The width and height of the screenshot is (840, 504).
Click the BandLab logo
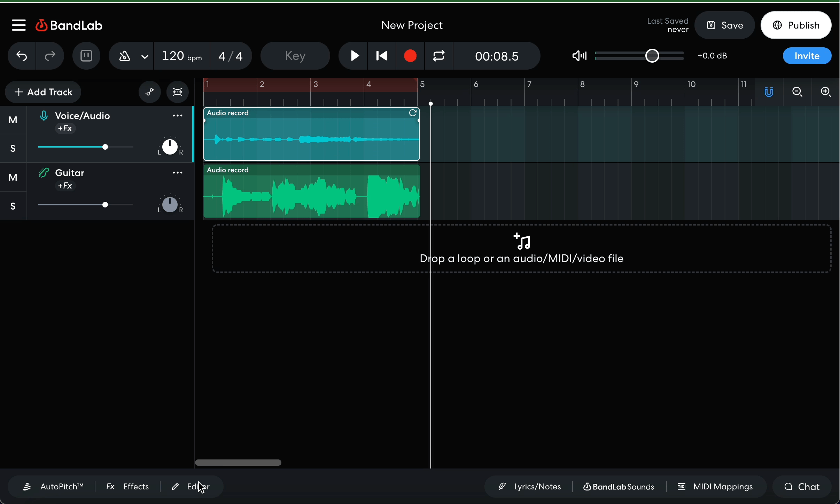69,25
